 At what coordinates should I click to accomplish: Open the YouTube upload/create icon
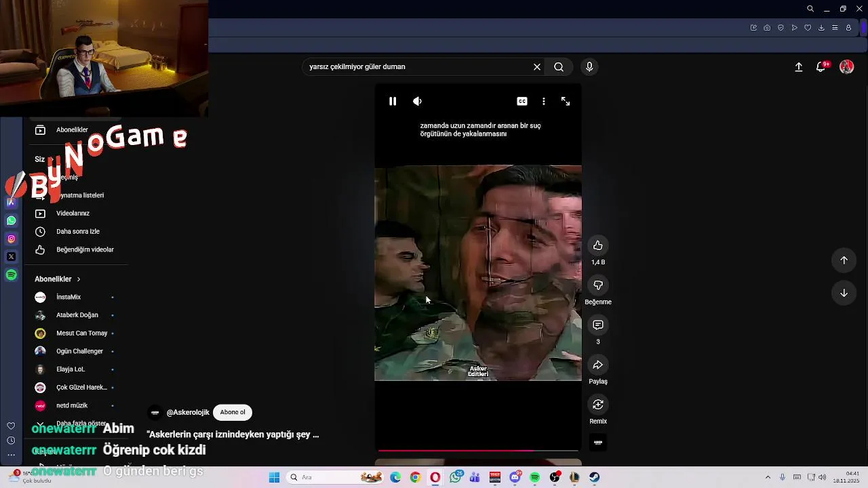pyautogui.click(x=799, y=67)
